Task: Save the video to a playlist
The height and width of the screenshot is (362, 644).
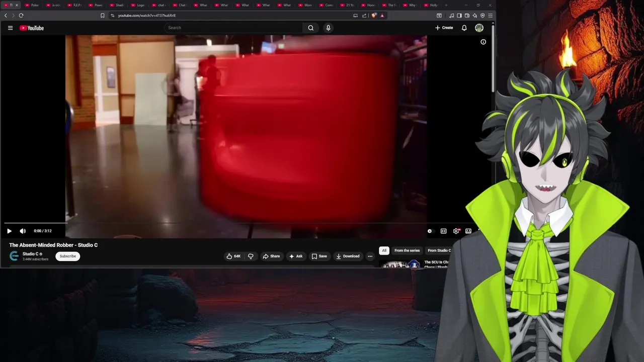Action: pos(319,256)
